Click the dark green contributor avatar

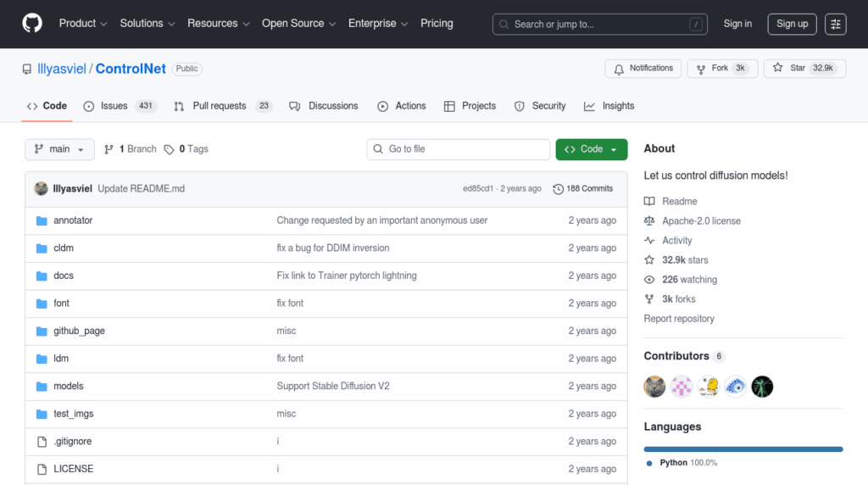coord(762,387)
